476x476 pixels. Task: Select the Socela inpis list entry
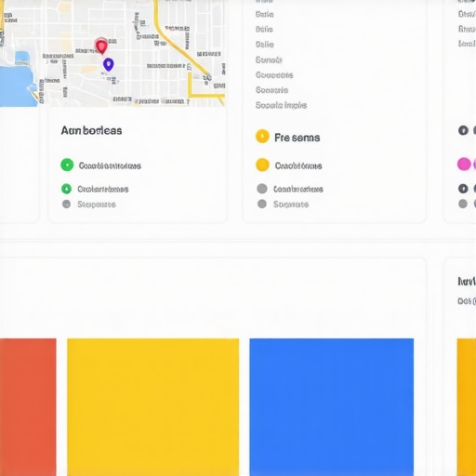(281, 105)
